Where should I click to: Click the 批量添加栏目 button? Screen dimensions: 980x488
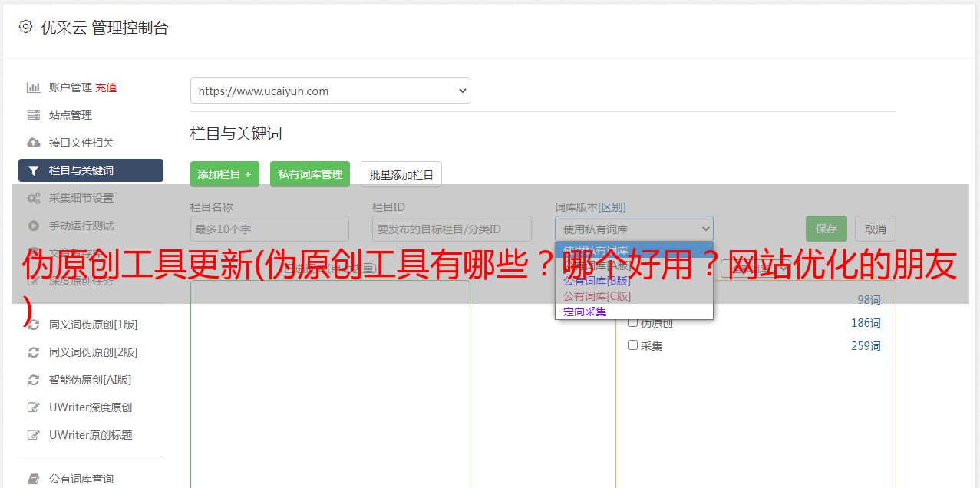click(401, 174)
